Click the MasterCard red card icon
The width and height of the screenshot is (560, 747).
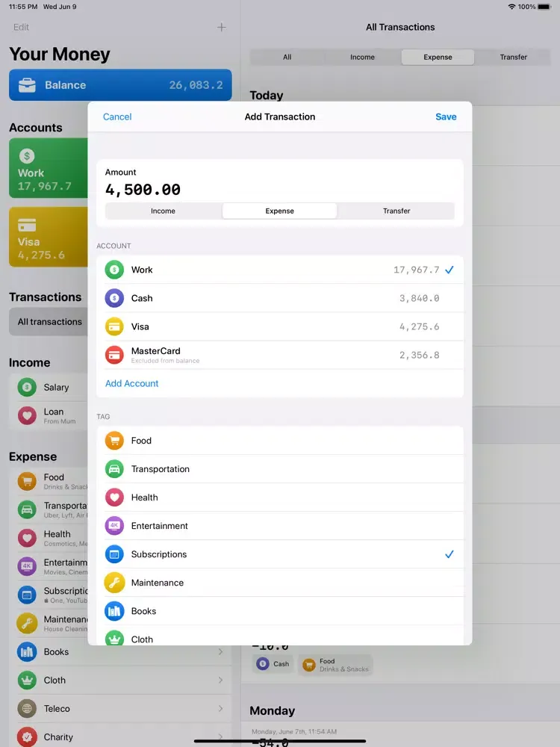(114, 355)
